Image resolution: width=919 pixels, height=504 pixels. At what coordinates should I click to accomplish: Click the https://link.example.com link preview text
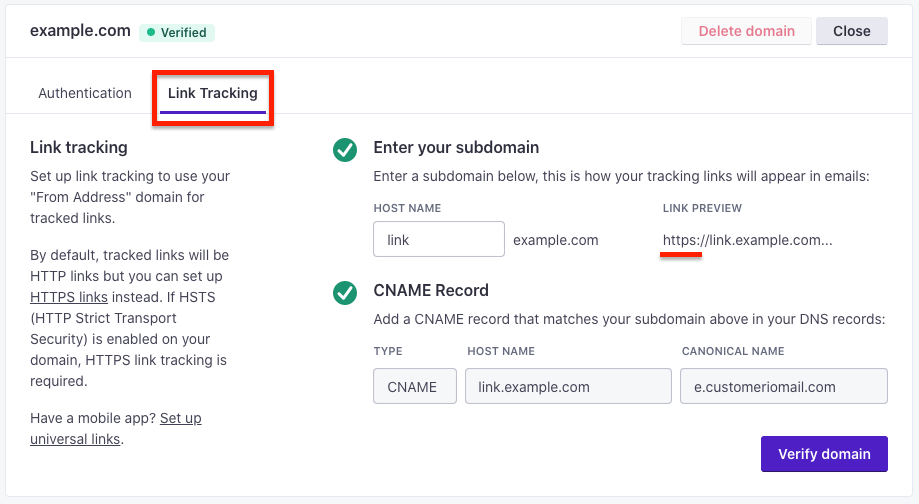747,240
